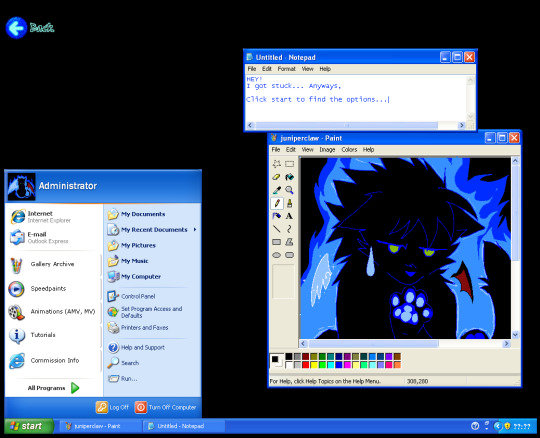Select the rectangular Select tool in Paint
This screenshot has height=438, width=540.
coord(289,164)
